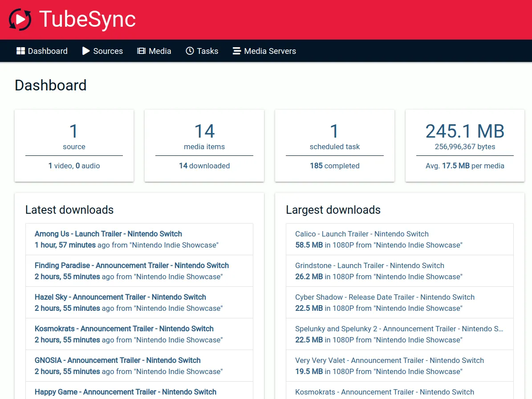Screen dimensions: 532x399
Task: Open the Calico launch trailer entry
Action: (362, 234)
